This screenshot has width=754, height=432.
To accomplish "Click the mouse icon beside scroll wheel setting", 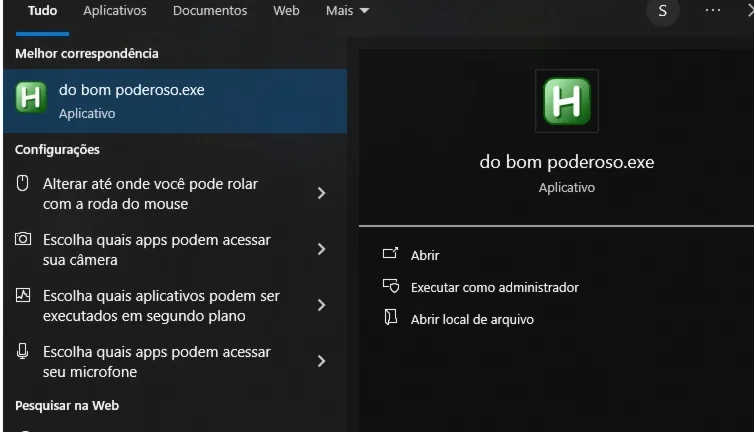I will tap(23, 183).
